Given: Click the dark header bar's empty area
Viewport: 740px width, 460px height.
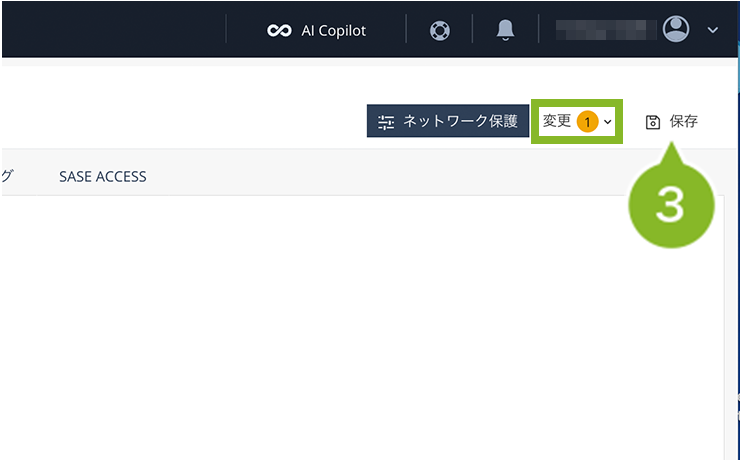Looking at the screenshot, I should (120, 30).
